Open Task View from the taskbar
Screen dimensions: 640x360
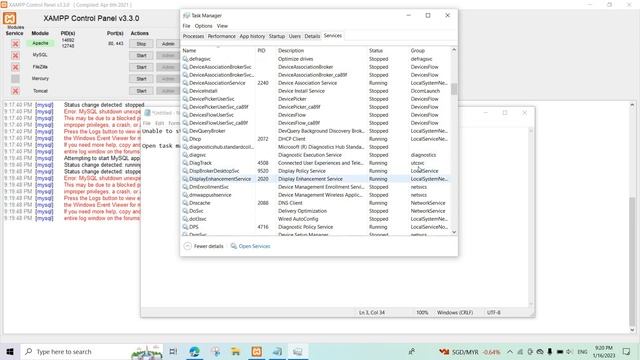(173, 352)
